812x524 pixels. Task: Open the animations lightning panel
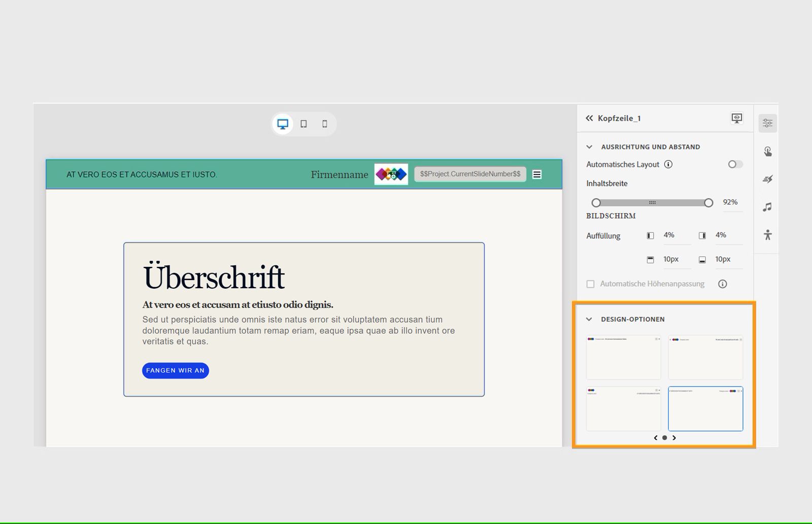767,179
